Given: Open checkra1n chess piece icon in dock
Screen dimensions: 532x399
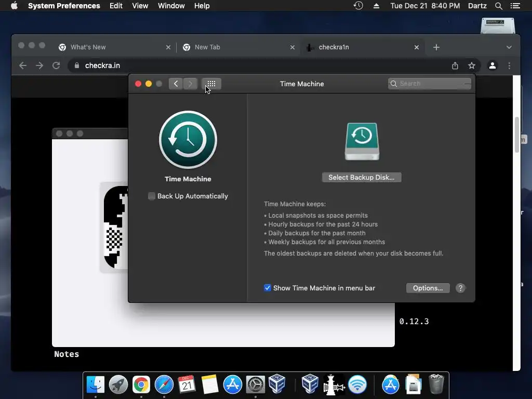Looking at the screenshot, I should pos(333,385).
